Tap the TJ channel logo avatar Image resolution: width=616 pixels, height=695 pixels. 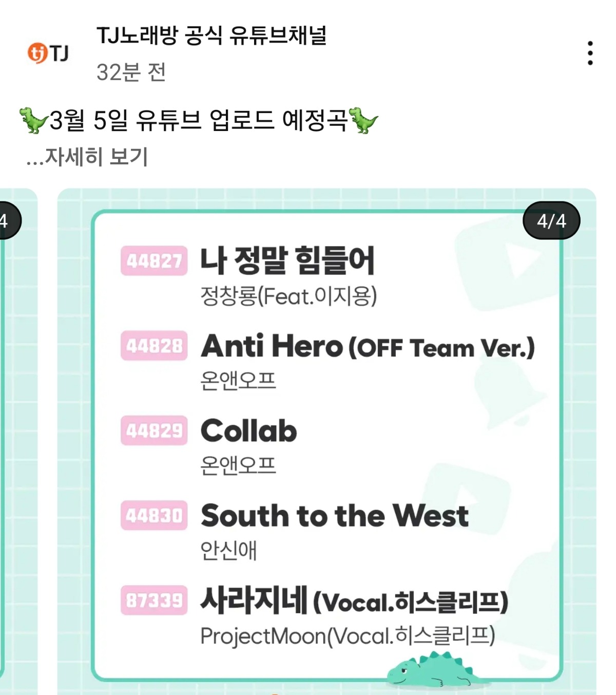tap(48, 53)
